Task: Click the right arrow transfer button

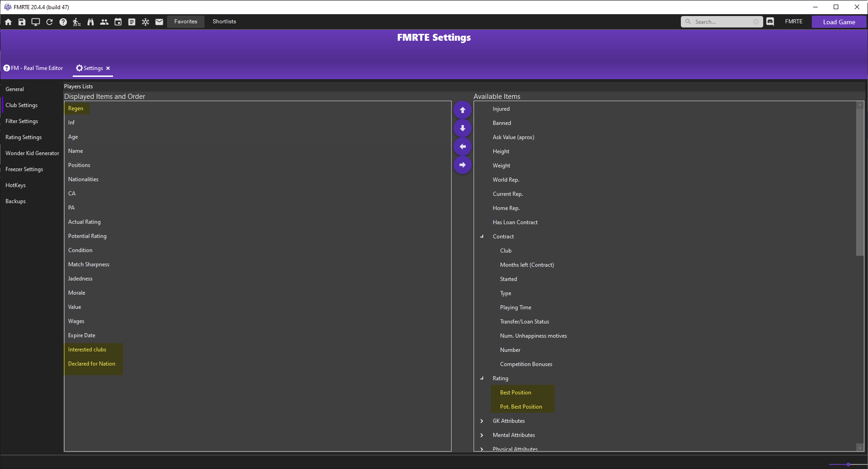Action: pyautogui.click(x=462, y=165)
